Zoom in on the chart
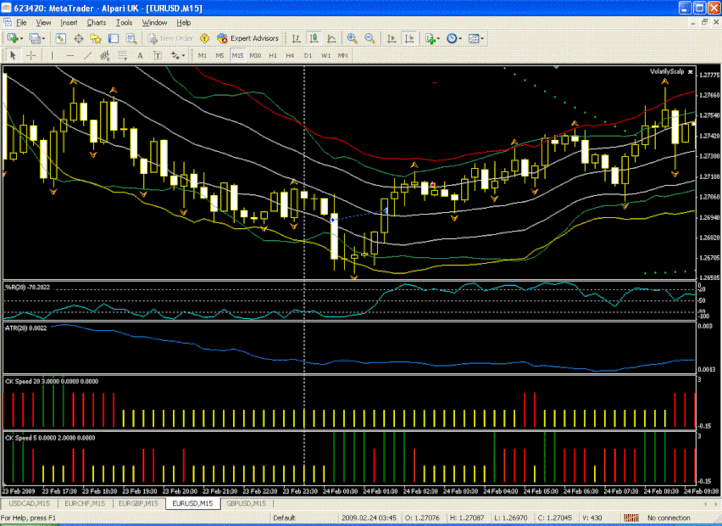 point(352,39)
